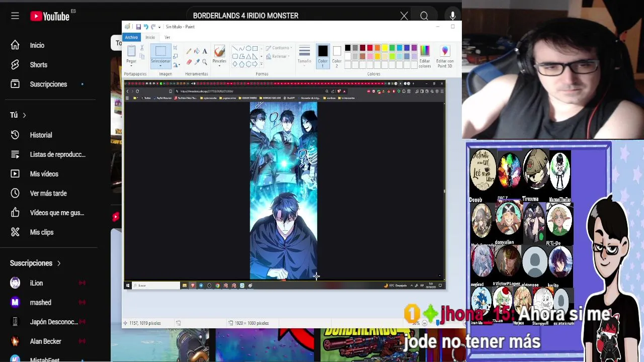Choose the Triangle shape in Formas

[249, 56]
